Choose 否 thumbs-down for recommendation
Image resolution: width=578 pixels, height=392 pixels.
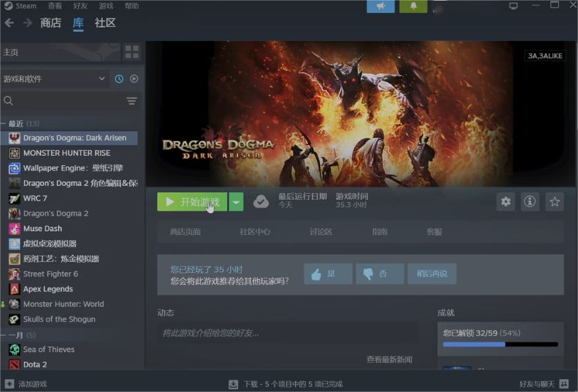coord(379,274)
